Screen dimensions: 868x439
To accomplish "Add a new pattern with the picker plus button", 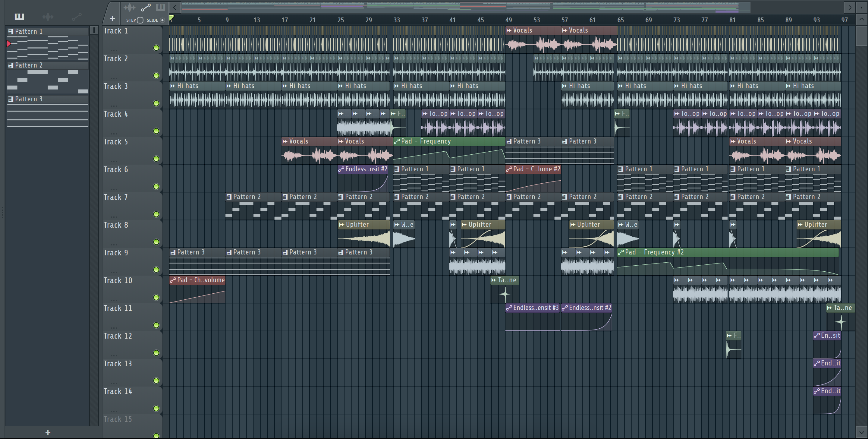I will tap(48, 433).
